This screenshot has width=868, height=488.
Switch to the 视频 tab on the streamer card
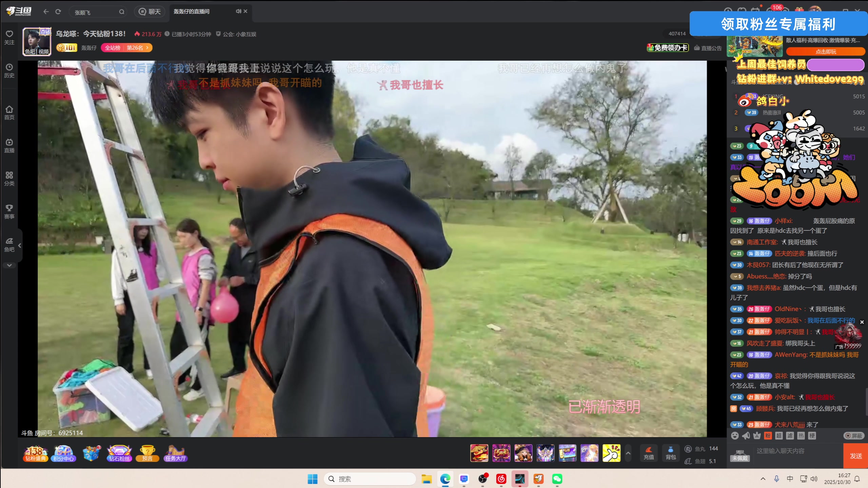tap(44, 52)
